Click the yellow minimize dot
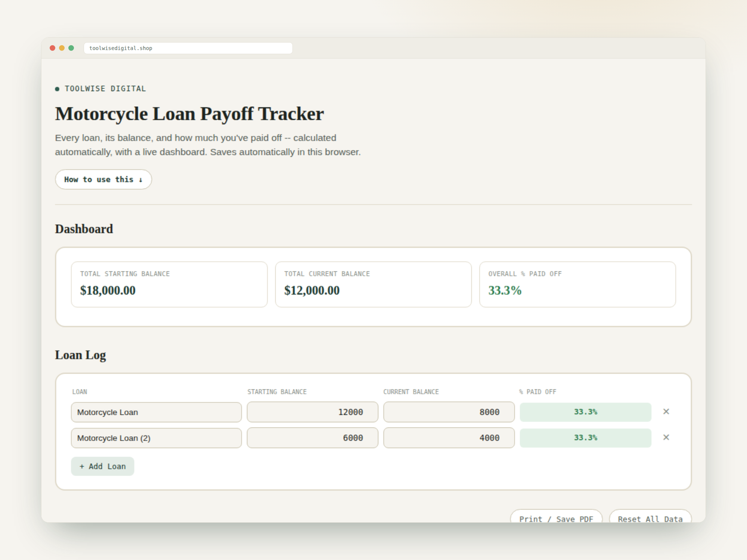Viewport: 747px width, 560px height. click(x=62, y=48)
